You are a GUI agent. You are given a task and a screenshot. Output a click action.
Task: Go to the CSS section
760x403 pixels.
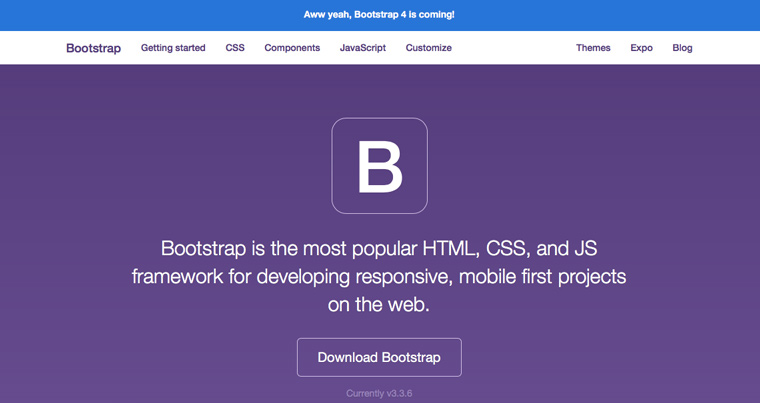235,48
